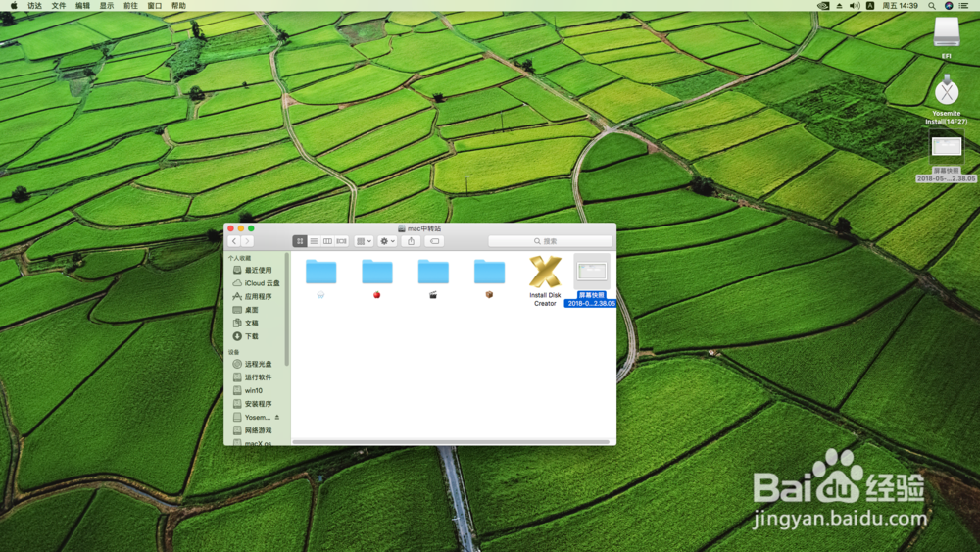The height and width of the screenshot is (552, 980).
Task: Open 应用程序 in sidebar
Action: pos(258,296)
